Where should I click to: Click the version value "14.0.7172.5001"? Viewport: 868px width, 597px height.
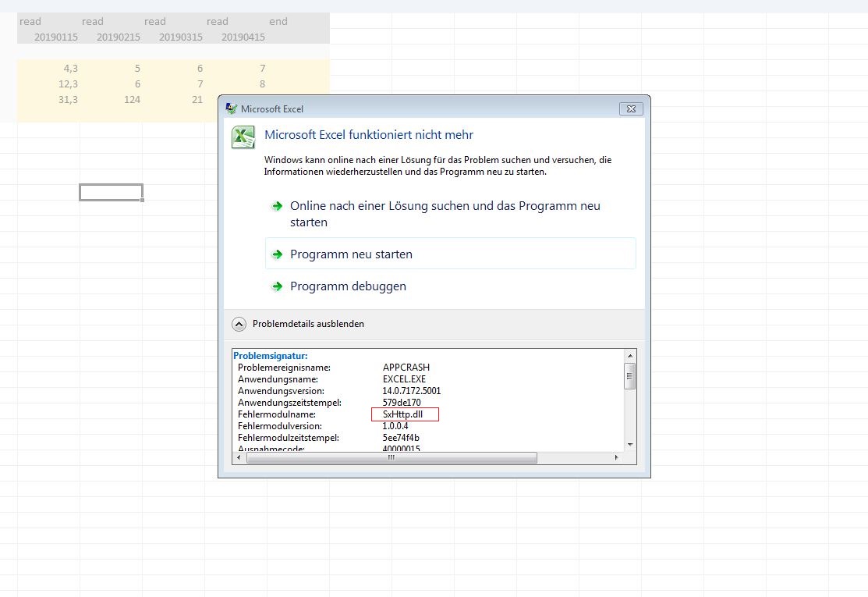point(411,391)
